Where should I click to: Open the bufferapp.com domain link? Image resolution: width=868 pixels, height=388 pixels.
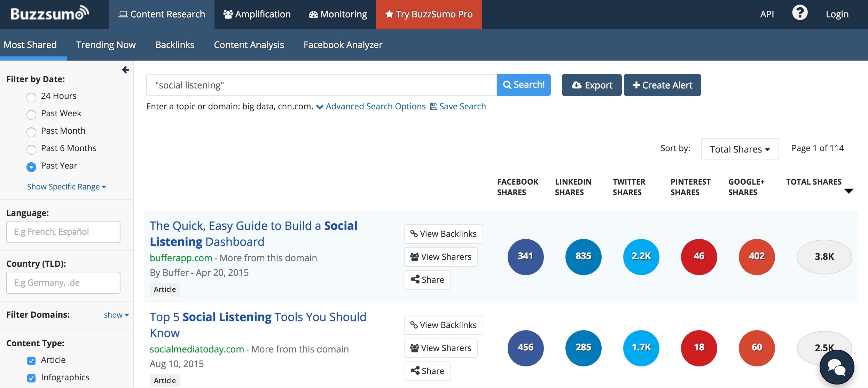tap(181, 258)
